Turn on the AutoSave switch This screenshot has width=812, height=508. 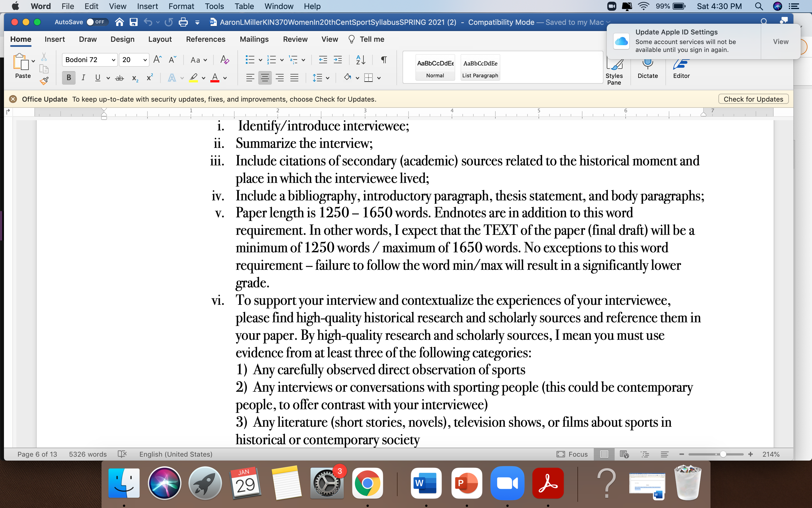coord(97,22)
